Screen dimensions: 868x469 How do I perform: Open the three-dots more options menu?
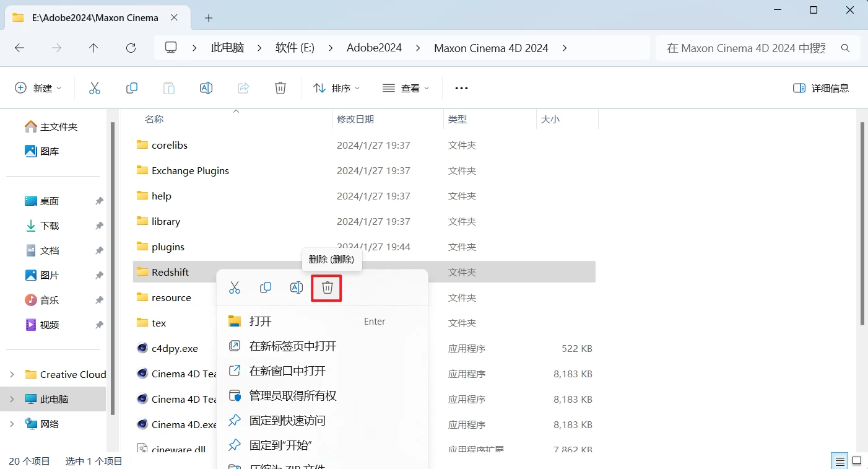461,88
